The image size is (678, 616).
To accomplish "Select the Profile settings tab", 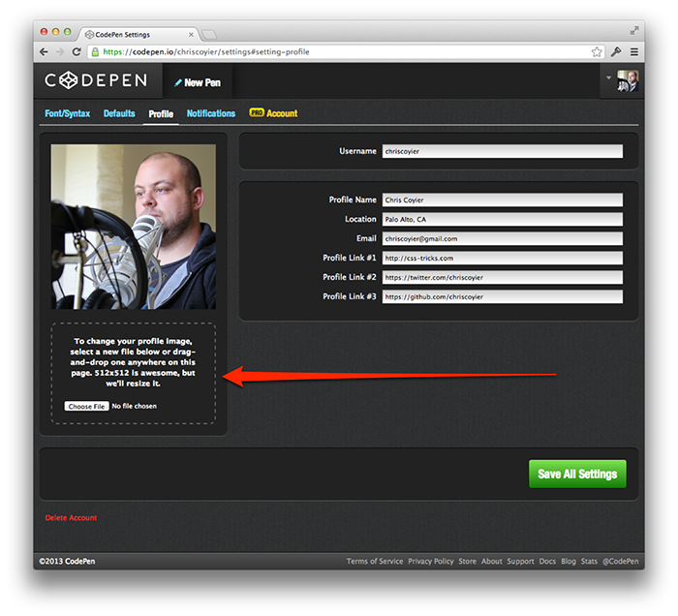I will pos(161,113).
